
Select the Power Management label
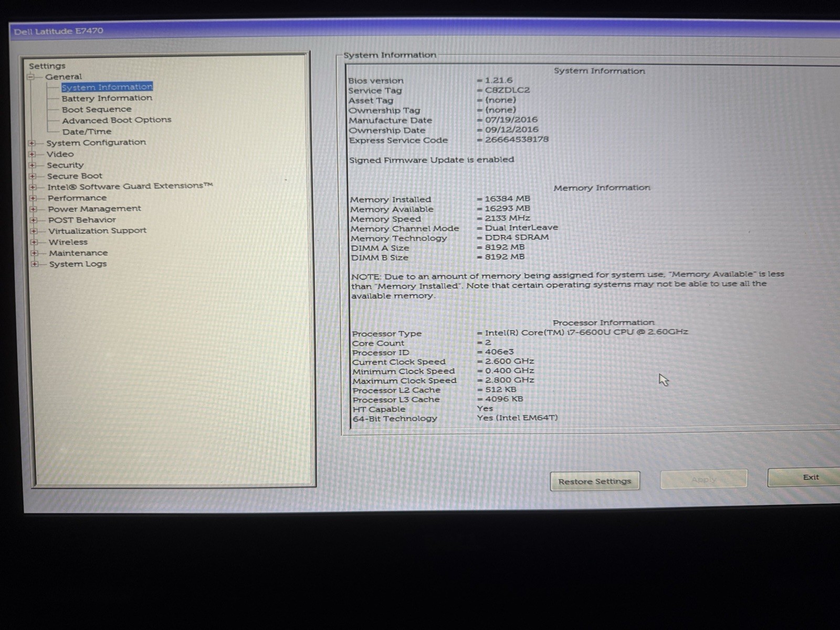(x=94, y=209)
